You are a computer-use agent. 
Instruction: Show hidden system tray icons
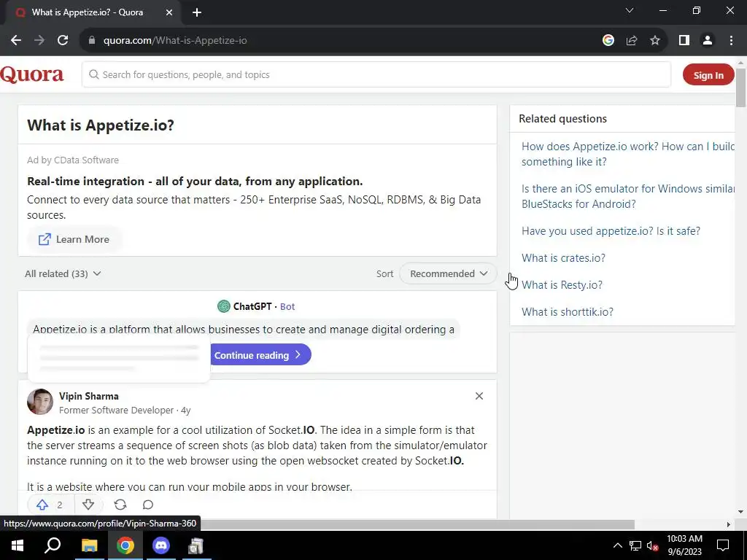pos(617,545)
